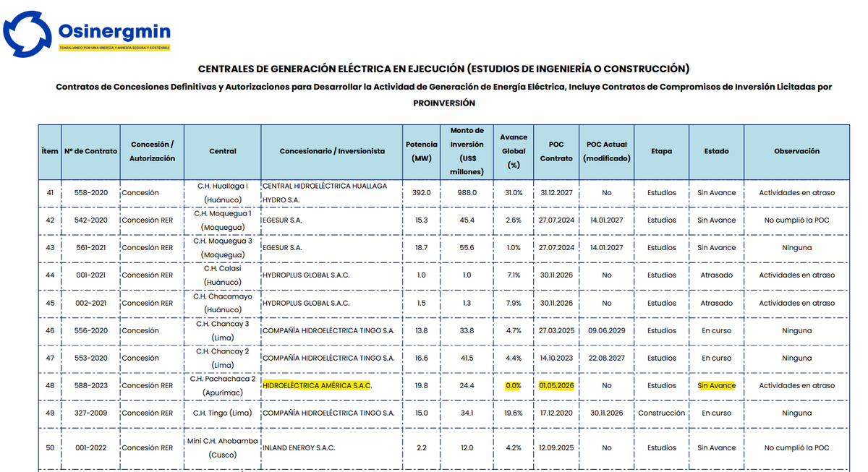The height and width of the screenshot is (472, 868).
Task: Select the 'Observación' column header
Action: pyautogui.click(x=796, y=152)
